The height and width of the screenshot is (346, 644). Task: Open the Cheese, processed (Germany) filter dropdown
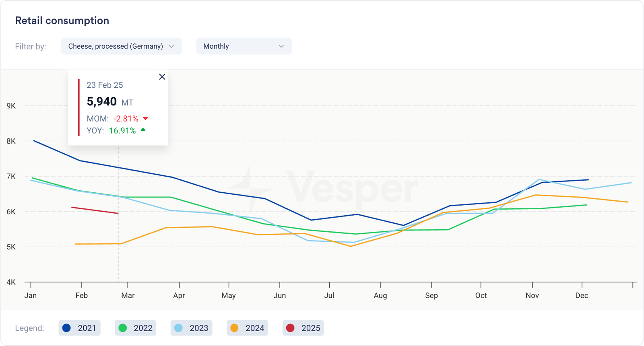121,46
